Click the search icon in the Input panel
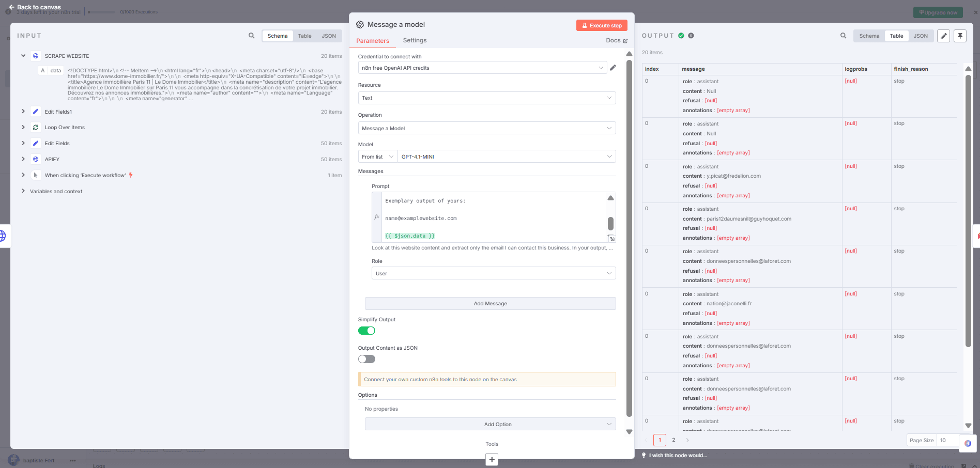 coord(251,36)
